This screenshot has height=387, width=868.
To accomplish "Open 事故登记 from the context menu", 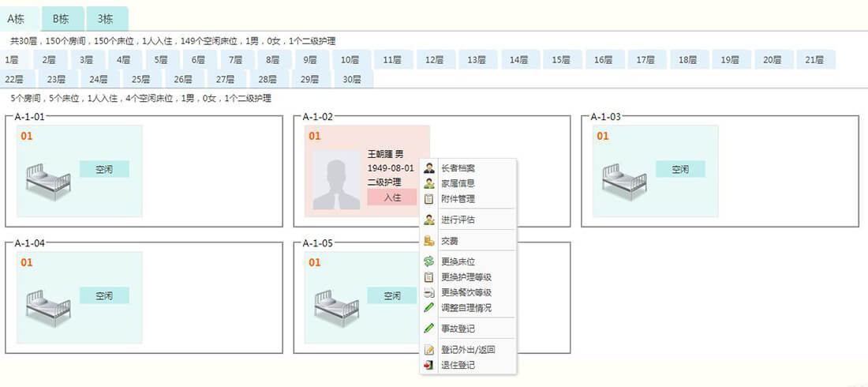I will pyautogui.click(x=458, y=329).
